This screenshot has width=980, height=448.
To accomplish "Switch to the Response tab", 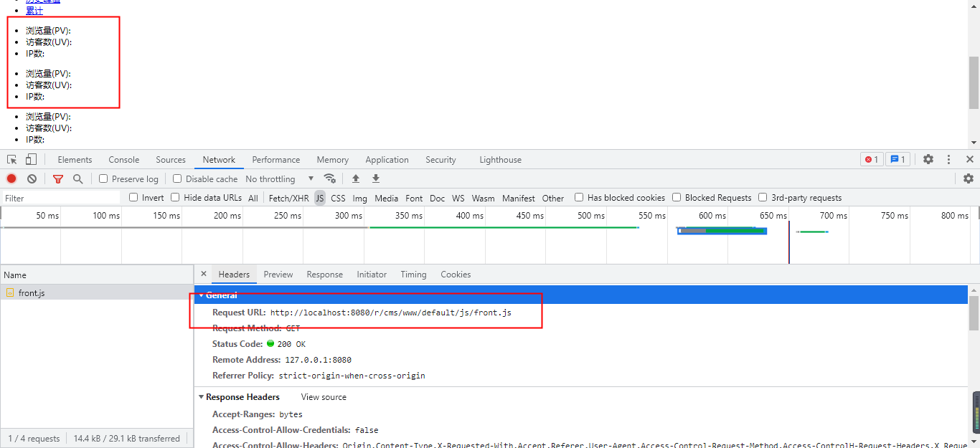I will (x=325, y=275).
